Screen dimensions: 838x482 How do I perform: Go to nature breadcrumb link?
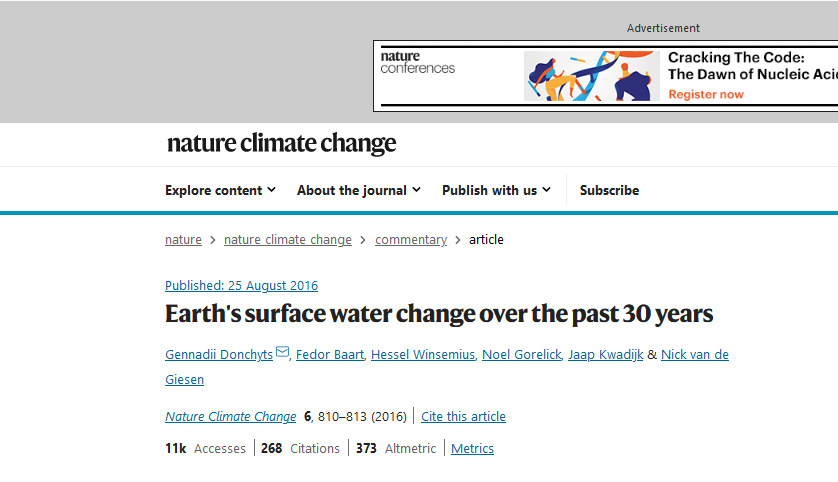(x=183, y=240)
